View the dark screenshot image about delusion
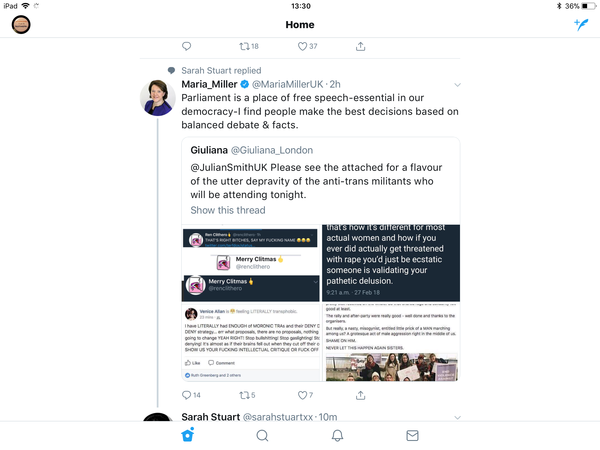Screen dimensions: 600x450 point(391,263)
